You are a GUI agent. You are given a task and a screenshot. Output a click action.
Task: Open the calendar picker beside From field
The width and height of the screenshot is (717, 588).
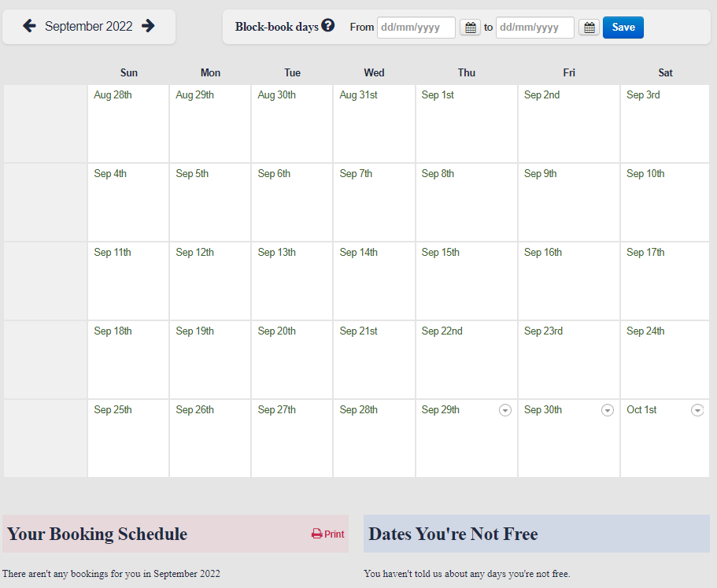(470, 27)
